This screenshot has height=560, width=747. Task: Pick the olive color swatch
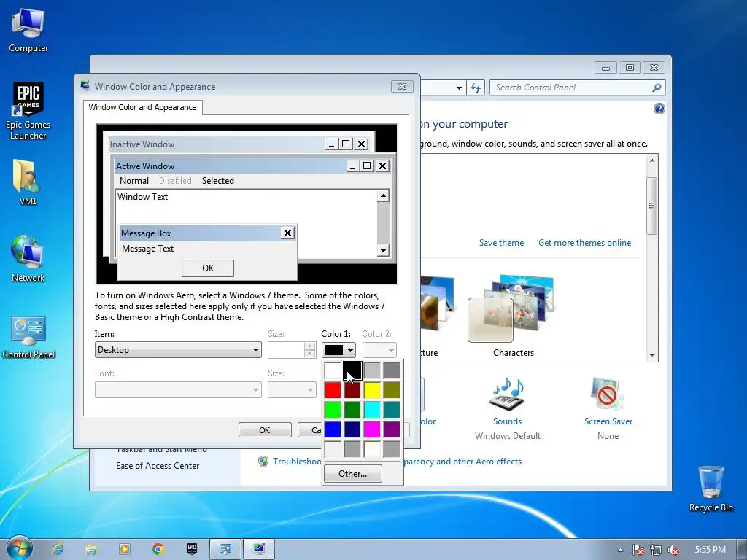(x=392, y=390)
